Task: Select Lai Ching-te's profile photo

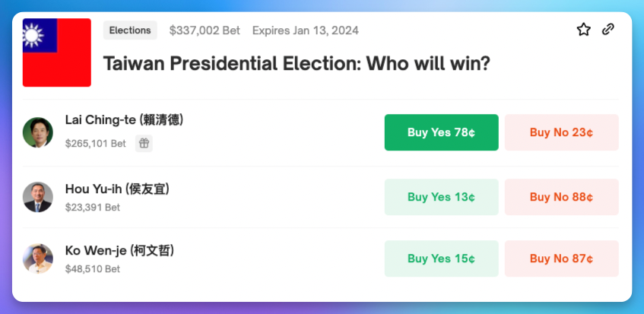Action: (x=38, y=132)
